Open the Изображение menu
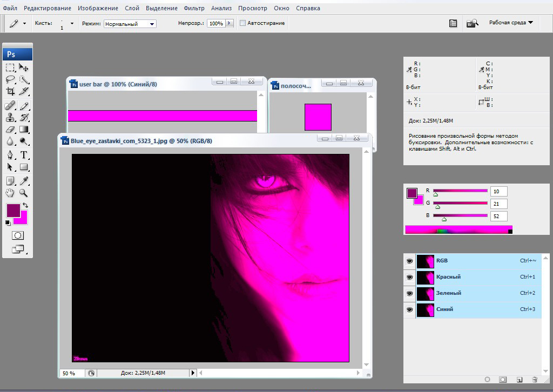This screenshot has height=392, width=553. tap(98, 8)
